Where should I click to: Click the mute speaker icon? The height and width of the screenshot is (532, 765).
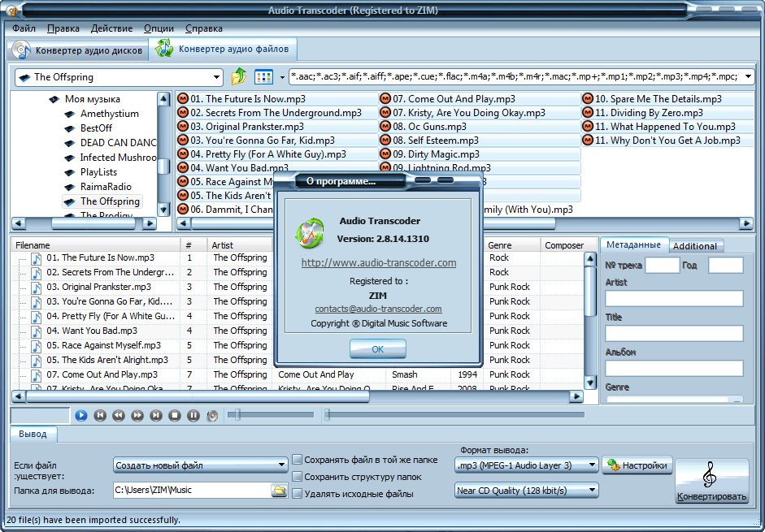coord(213,416)
